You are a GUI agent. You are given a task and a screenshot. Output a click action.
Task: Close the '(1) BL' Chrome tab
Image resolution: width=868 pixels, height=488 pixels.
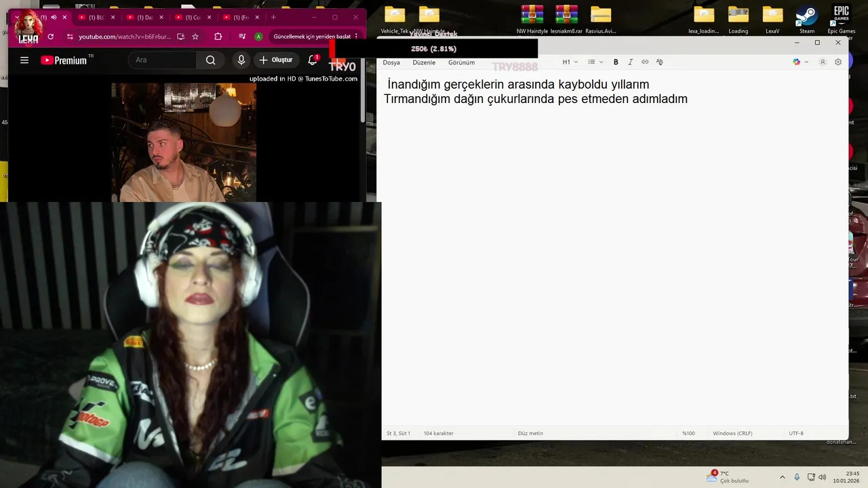tap(113, 17)
